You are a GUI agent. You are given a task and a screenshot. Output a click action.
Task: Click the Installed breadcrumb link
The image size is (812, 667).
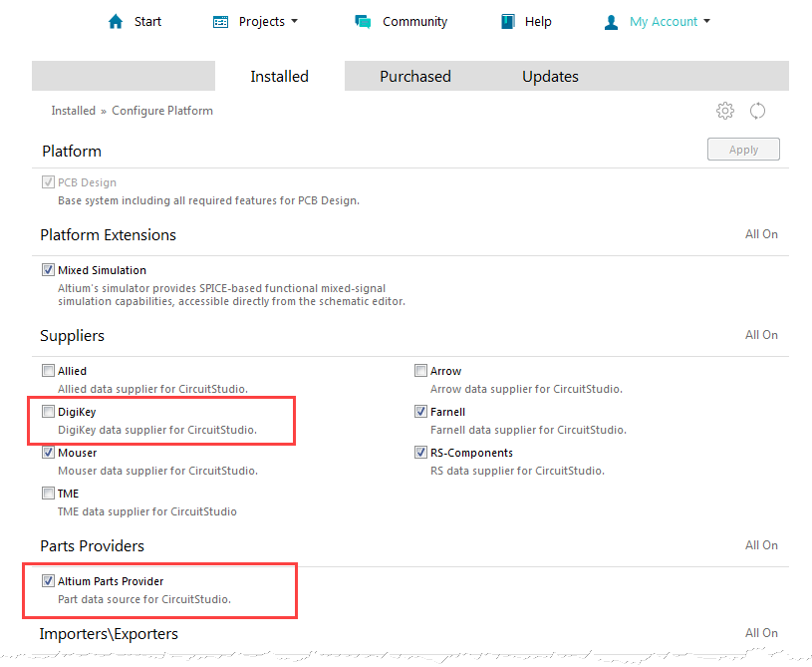(74, 111)
